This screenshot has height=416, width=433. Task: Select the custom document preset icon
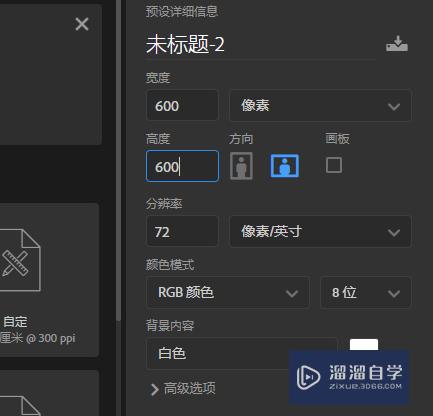(x=20, y=260)
